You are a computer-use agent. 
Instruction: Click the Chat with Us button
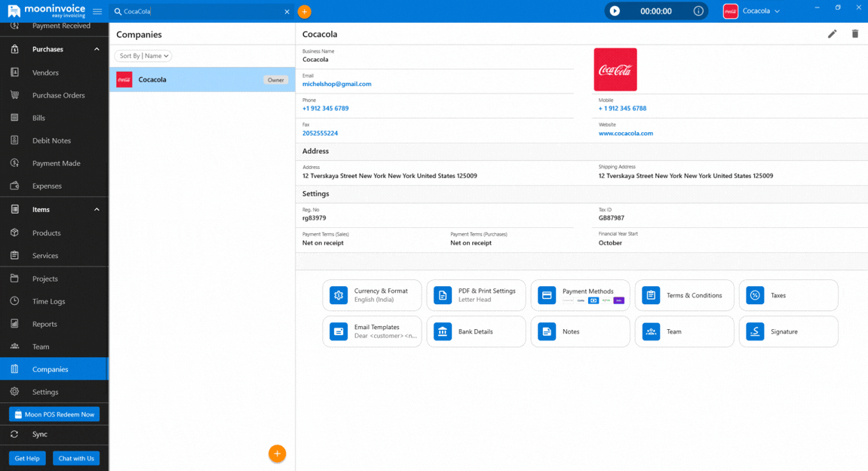tap(76, 458)
